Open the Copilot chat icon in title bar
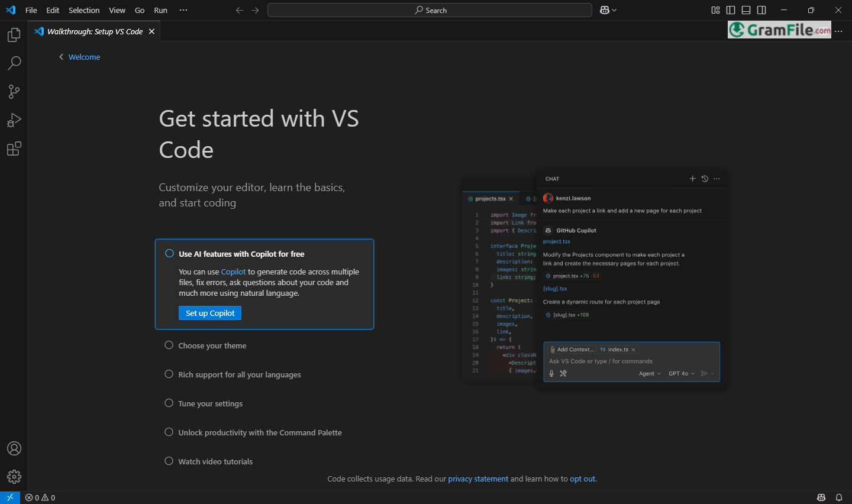852x504 pixels. point(604,10)
